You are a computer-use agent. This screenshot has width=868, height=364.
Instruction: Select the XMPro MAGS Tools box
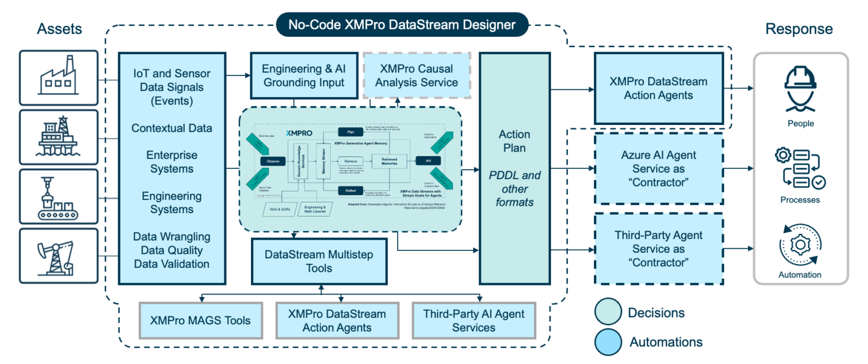201,320
